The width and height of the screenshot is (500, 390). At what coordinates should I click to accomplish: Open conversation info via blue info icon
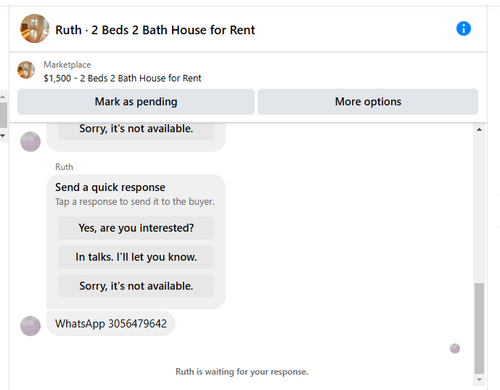pyautogui.click(x=463, y=29)
